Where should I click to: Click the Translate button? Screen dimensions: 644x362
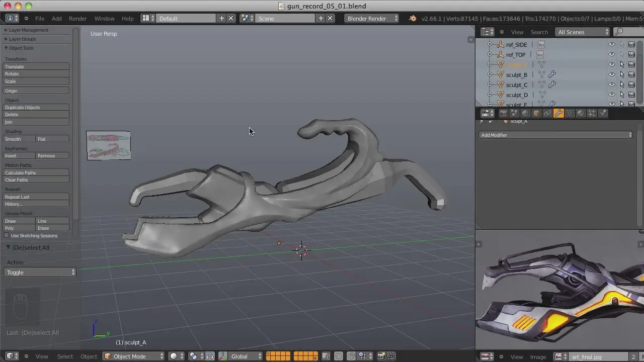tap(36, 66)
